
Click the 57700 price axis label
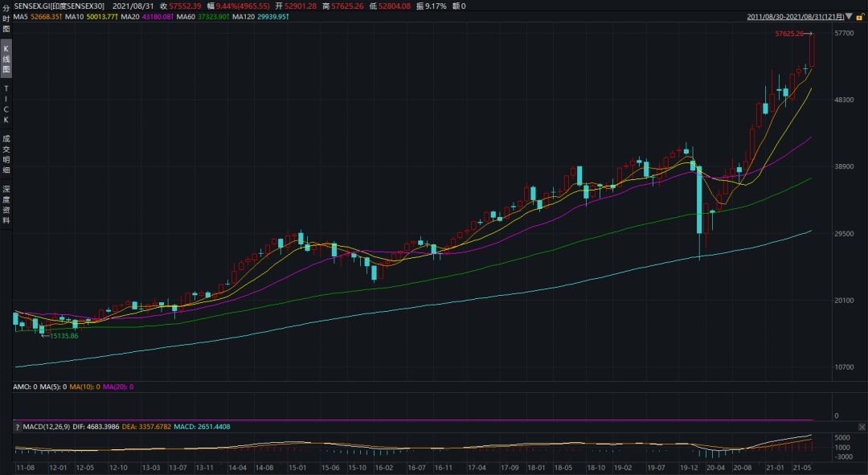844,33
